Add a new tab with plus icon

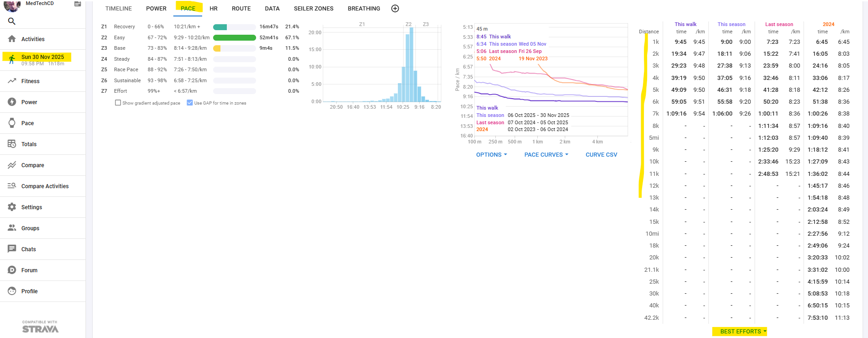[x=395, y=8]
